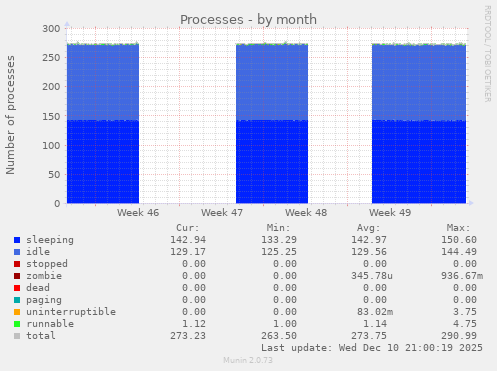Click the total legend color swatch
The height and width of the screenshot is (371, 497).
coord(17,336)
